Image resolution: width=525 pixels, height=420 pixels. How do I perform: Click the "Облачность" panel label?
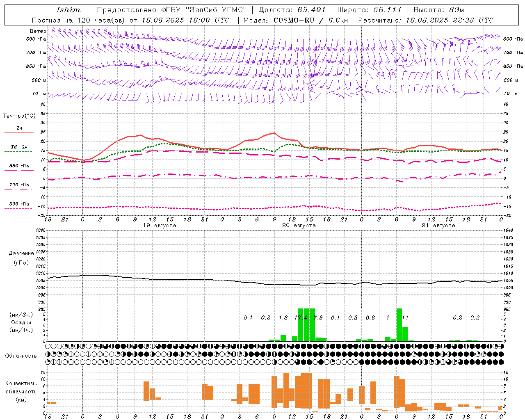tap(21, 356)
